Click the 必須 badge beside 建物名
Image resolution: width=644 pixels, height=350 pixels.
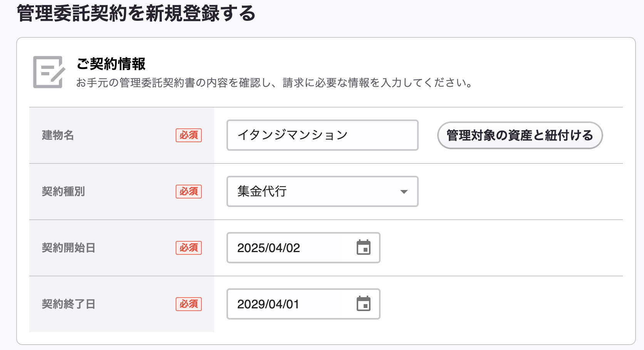pos(189,135)
